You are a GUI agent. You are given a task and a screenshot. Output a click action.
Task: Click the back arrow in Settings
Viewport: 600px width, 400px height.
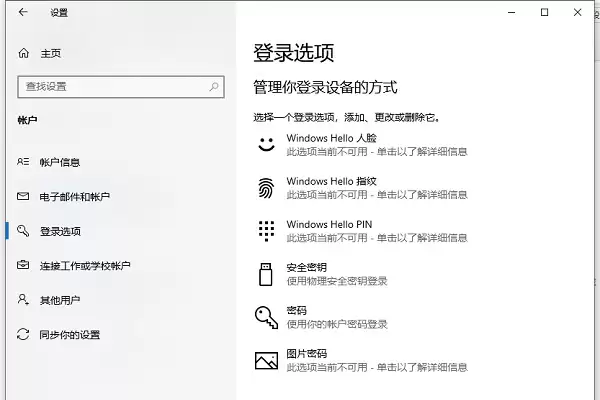23,12
